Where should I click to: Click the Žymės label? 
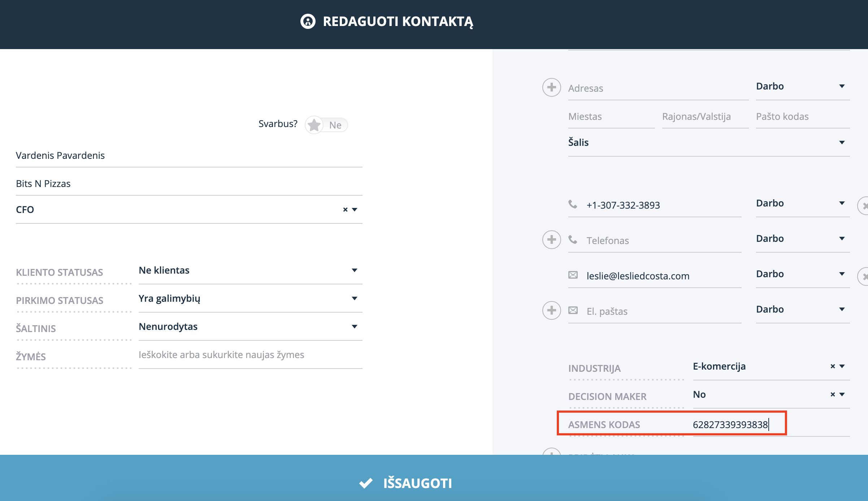tap(31, 357)
